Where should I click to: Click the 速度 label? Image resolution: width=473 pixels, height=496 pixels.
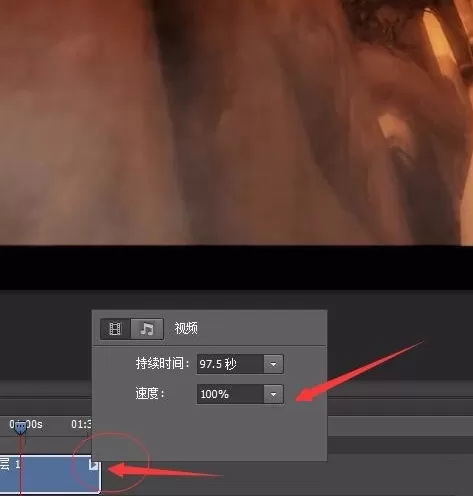click(x=150, y=394)
